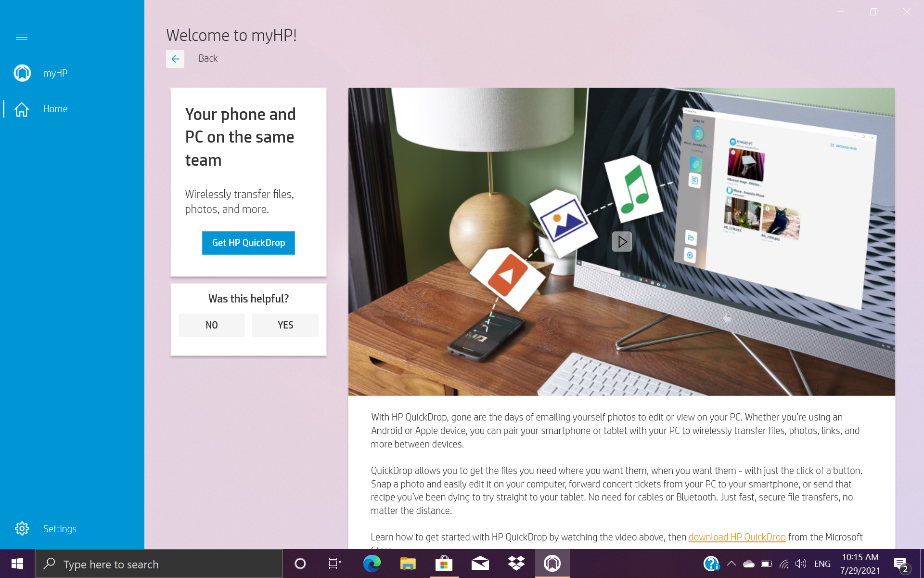Click Your phone and PC heading

[x=241, y=137]
